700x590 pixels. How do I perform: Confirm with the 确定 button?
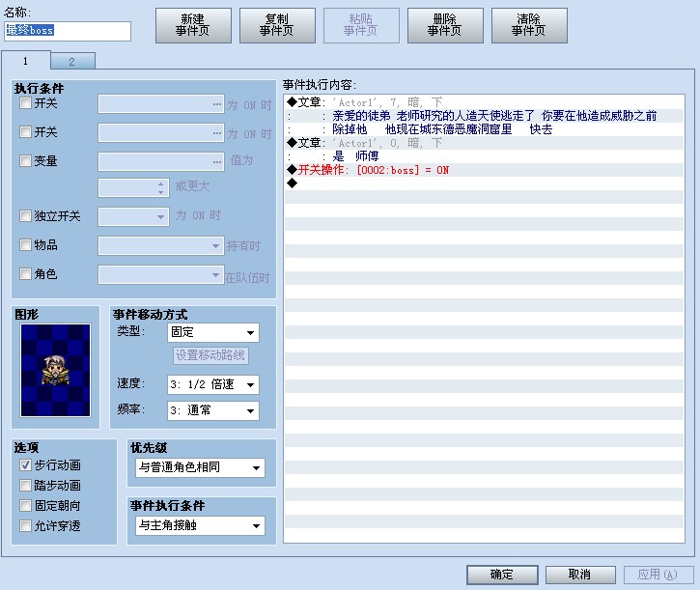pyautogui.click(x=502, y=575)
